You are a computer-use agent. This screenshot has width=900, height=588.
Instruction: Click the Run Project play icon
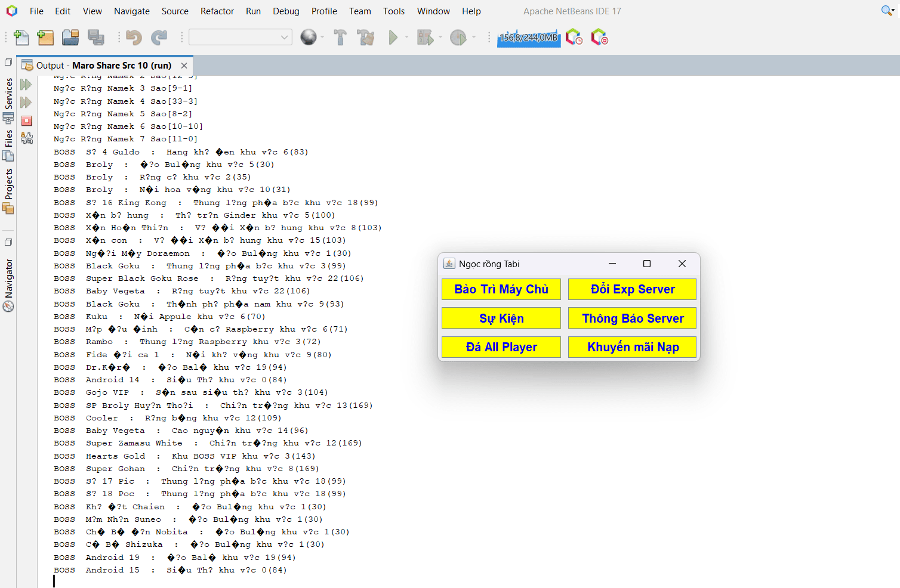coord(393,38)
